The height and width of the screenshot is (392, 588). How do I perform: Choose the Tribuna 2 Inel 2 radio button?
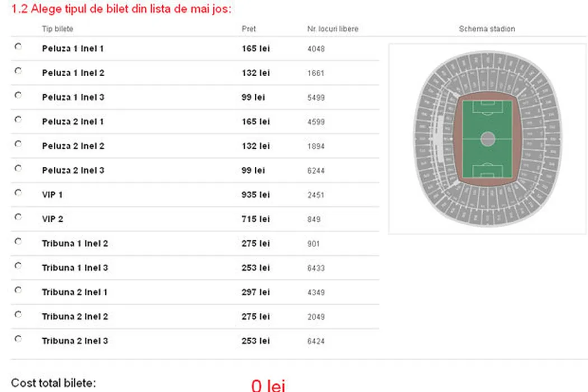tap(18, 314)
